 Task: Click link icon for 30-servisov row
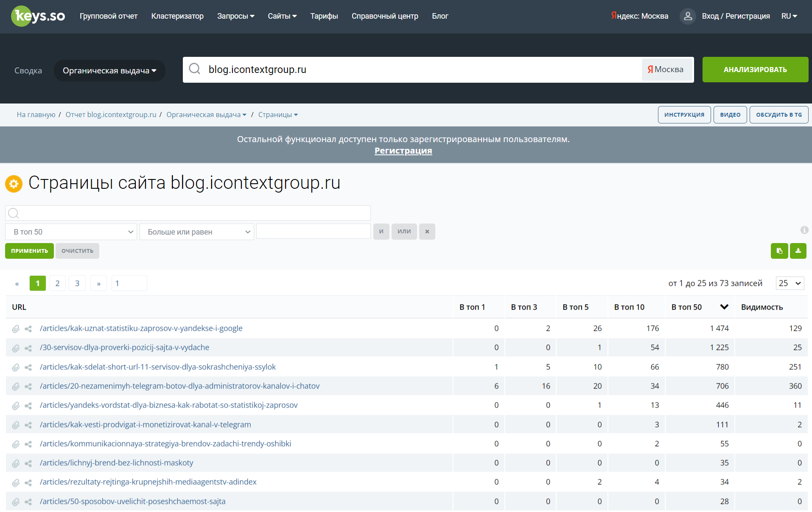pyautogui.click(x=16, y=348)
